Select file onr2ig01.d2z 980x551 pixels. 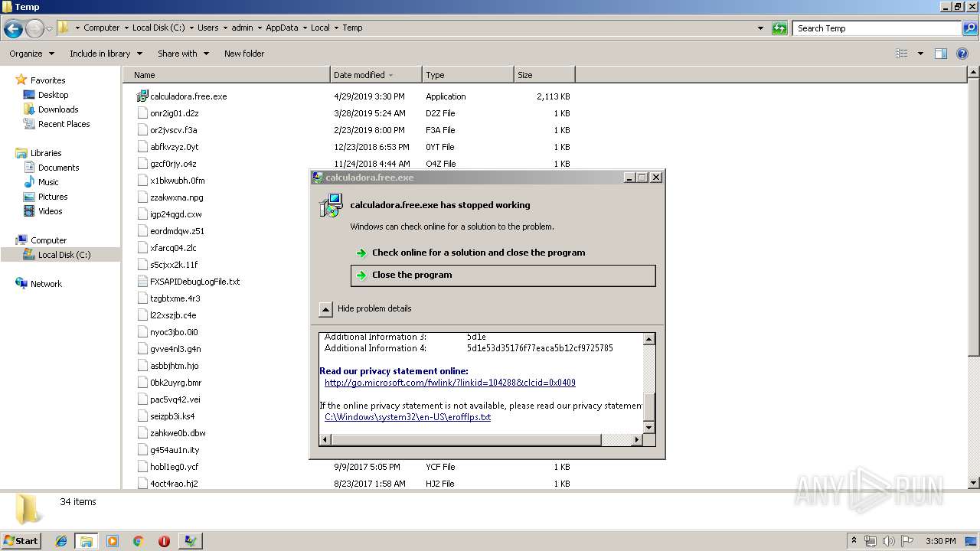click(174, 113)
